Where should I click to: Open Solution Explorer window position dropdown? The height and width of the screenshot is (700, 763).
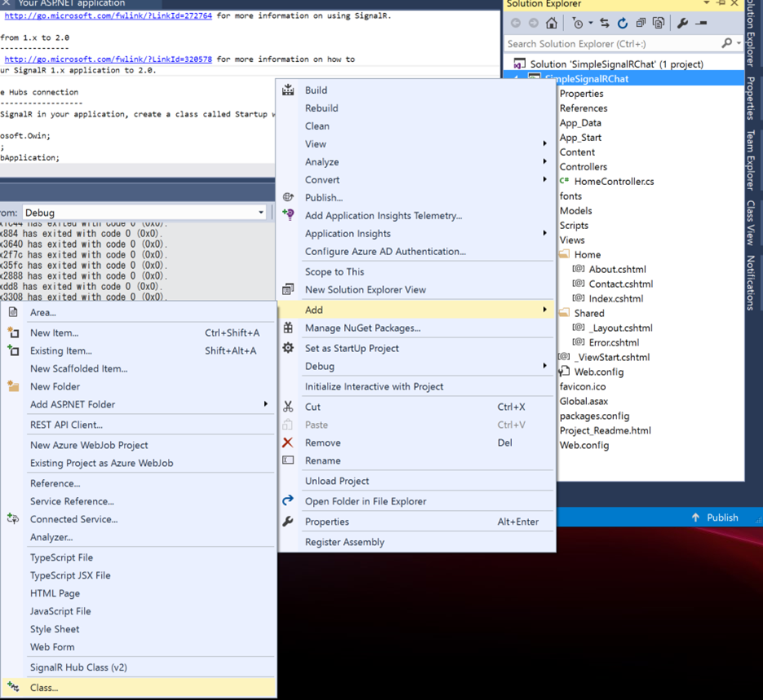click(x=707, y=3)
